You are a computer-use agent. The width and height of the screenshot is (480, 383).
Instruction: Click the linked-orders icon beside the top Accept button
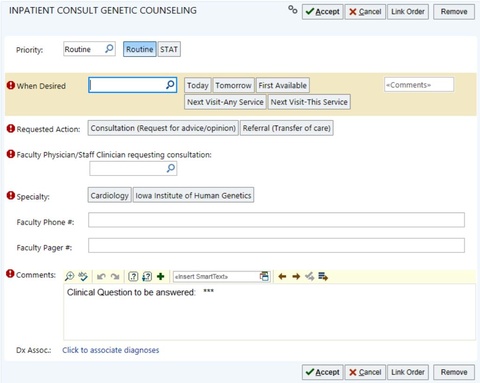[293, 10]
